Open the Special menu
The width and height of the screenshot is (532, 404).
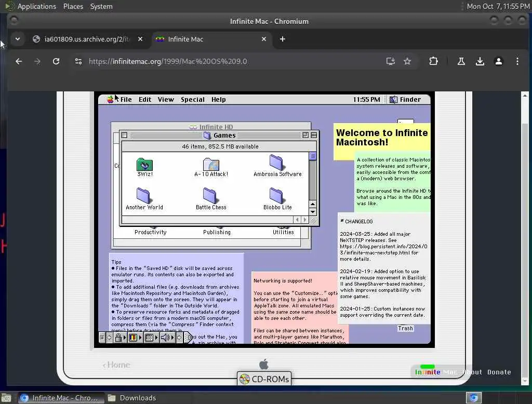click(192, 99)
